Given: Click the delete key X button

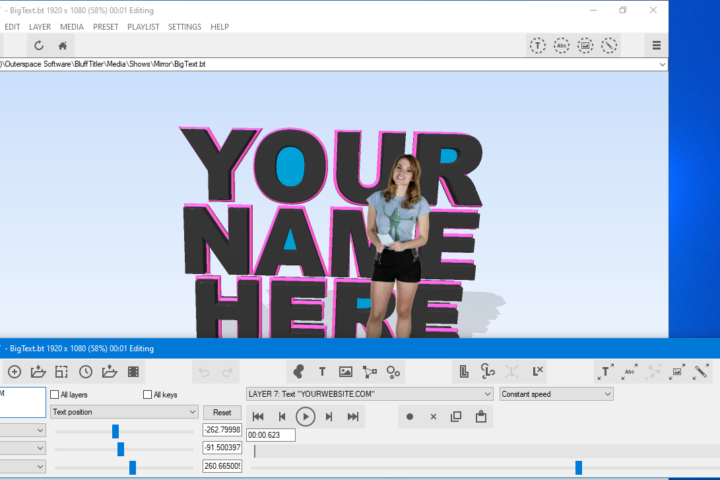Looking at the screenshot, I should 433,417.
